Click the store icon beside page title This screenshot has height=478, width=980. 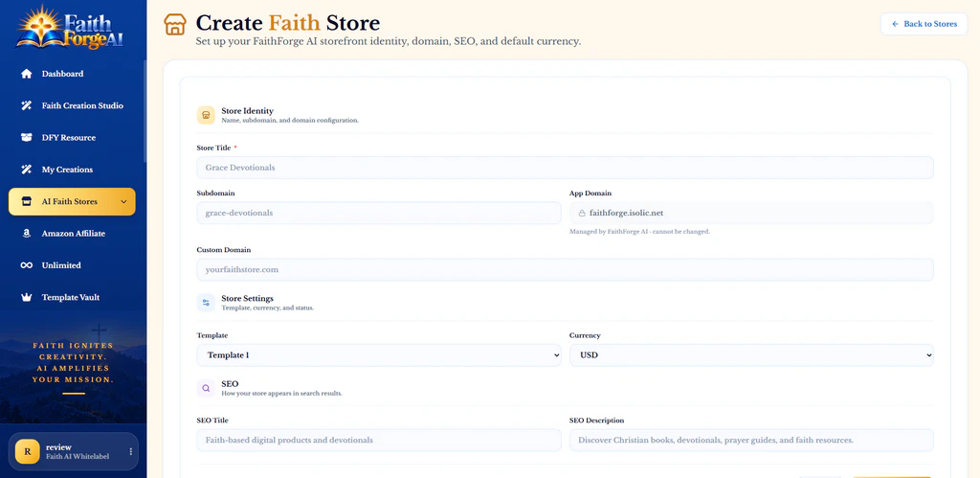(175, 24)
